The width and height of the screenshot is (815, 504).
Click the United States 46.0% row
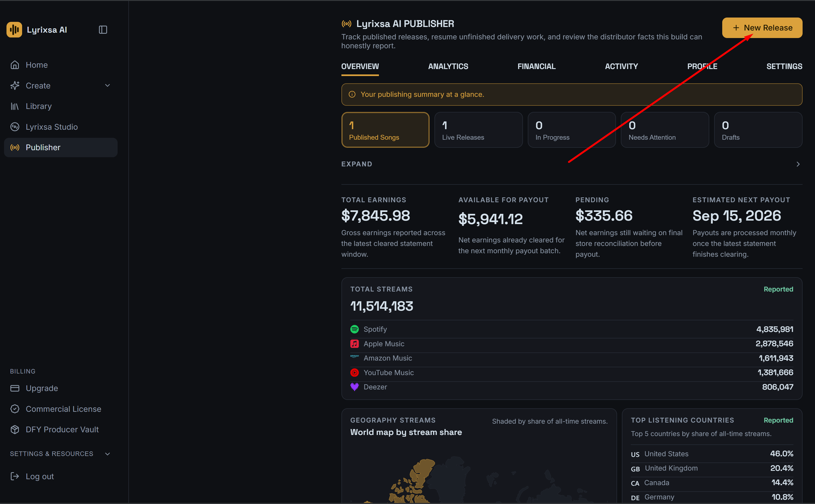point(712,454)
